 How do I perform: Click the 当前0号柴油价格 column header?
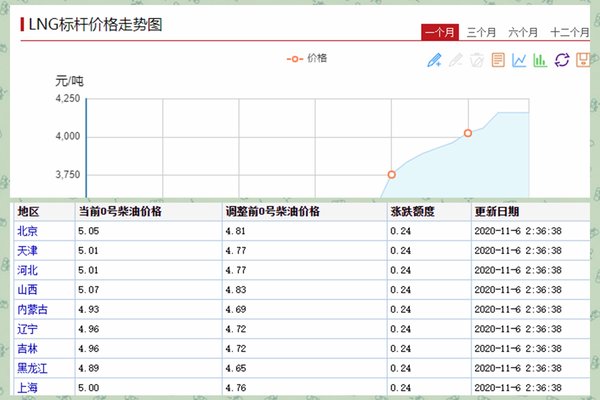click(120, 212)
